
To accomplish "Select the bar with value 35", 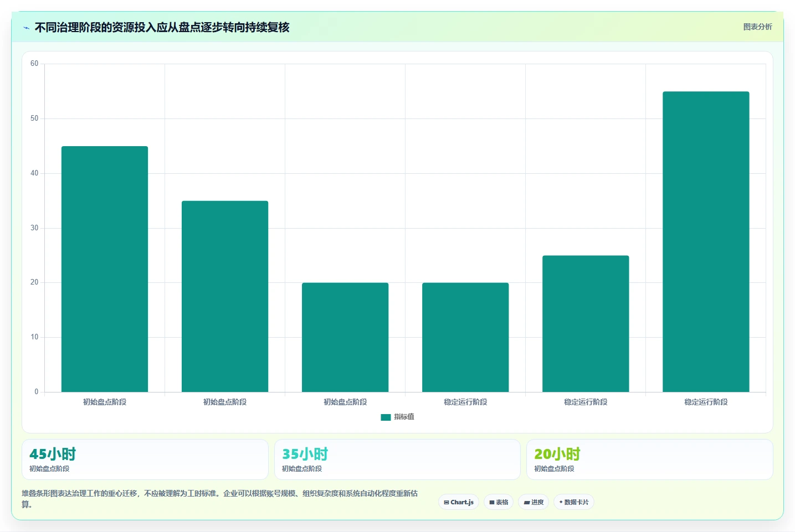I will [225, 296].
